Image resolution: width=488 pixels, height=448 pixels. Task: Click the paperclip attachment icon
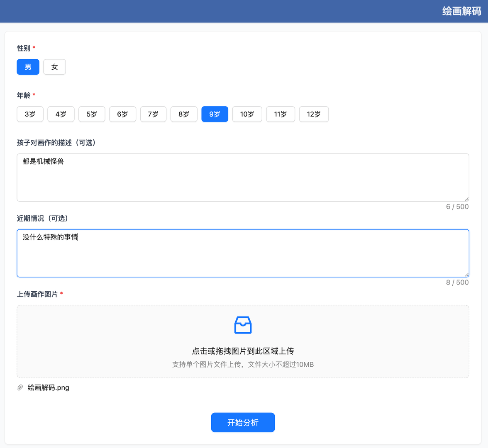20,387
